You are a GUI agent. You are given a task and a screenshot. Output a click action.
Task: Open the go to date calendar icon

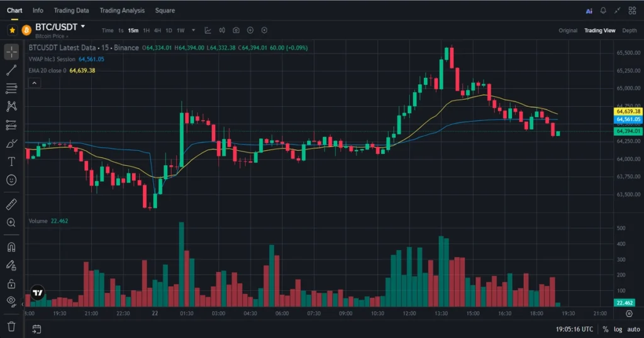tap(36, 329)
